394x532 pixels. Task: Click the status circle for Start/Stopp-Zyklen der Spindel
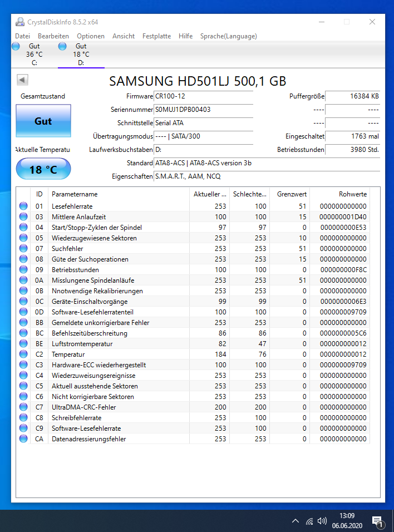(x=23, y=227)
